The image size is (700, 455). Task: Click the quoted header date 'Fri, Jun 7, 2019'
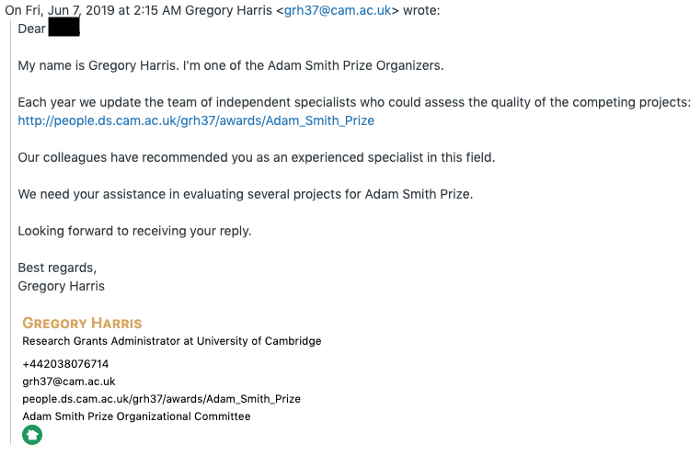click(x=70, y=10)
